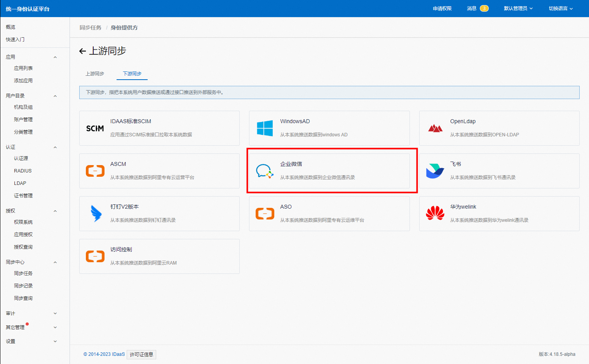This screenshot has height=364, width=589.
Task: Click the 企业微信 chat bubble icon
Action: 264,171
